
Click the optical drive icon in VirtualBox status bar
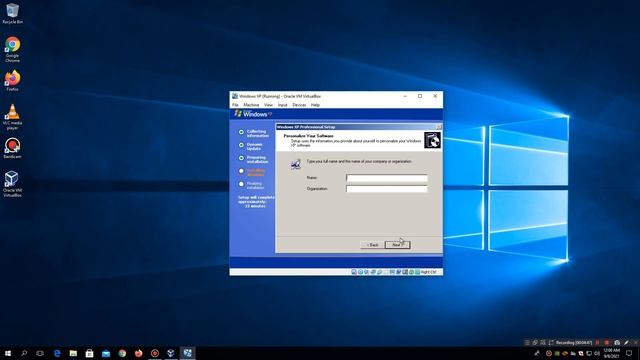pos(360,272)
